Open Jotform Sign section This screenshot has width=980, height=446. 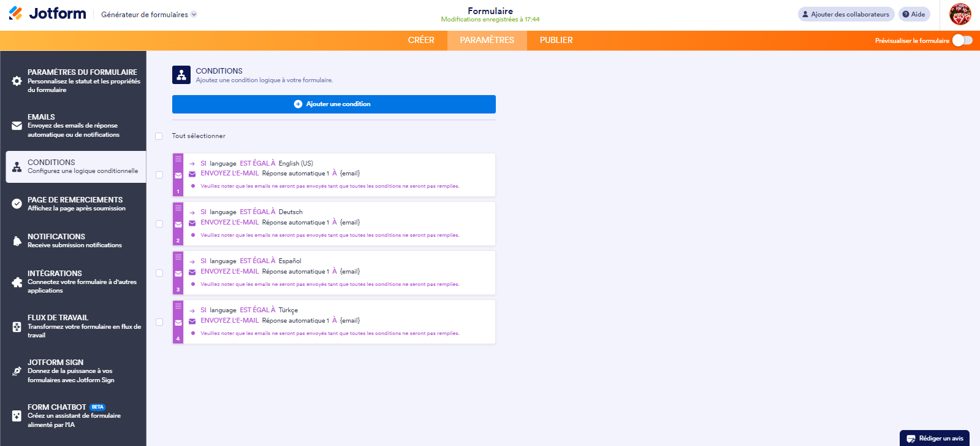click(x=76, y=371)
